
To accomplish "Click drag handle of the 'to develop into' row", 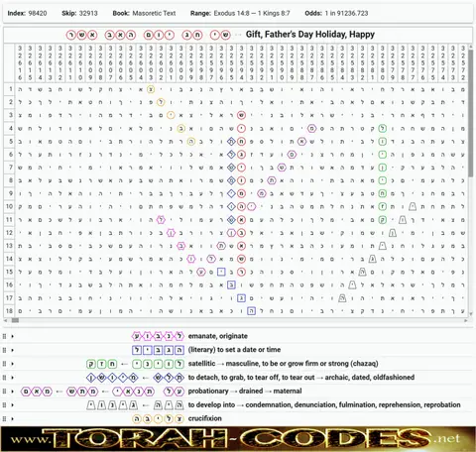I will [4, 405].
